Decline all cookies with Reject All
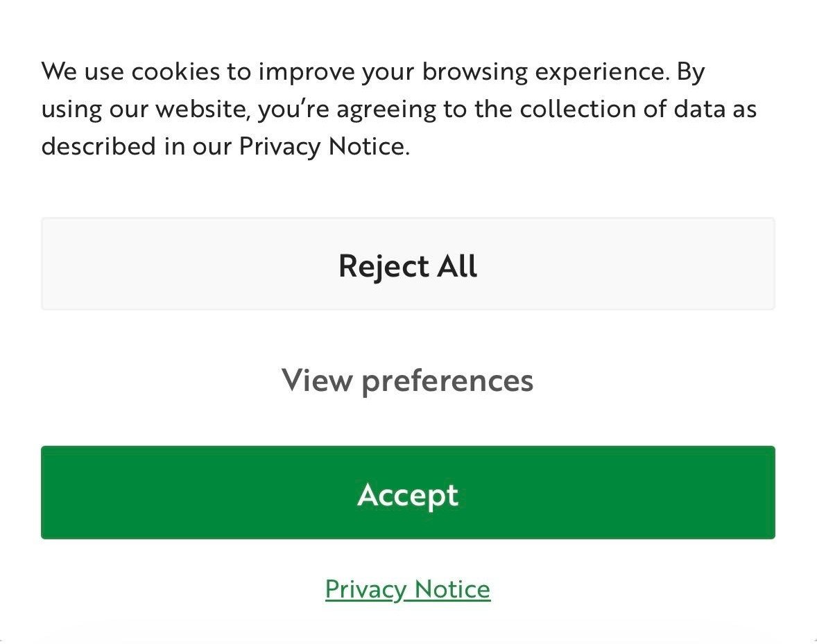 tap(408, 264)
